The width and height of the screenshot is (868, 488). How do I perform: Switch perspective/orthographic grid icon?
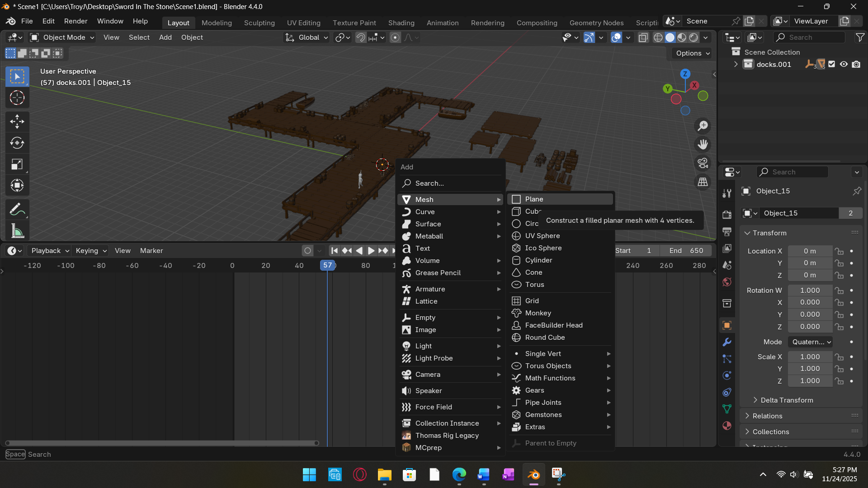(x=703, y=182)
